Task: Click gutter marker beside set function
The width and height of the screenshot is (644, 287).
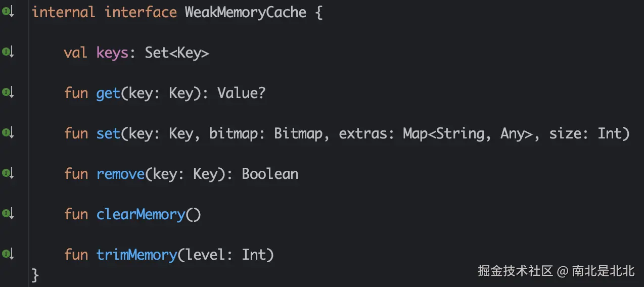Action: (8, 133)
